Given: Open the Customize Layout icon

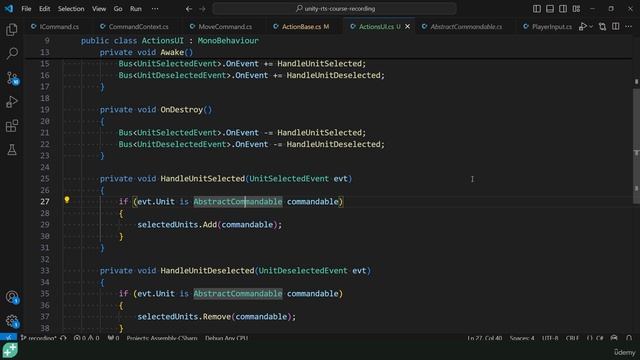Looking at the screenshot, I should [x=576, y=9].
